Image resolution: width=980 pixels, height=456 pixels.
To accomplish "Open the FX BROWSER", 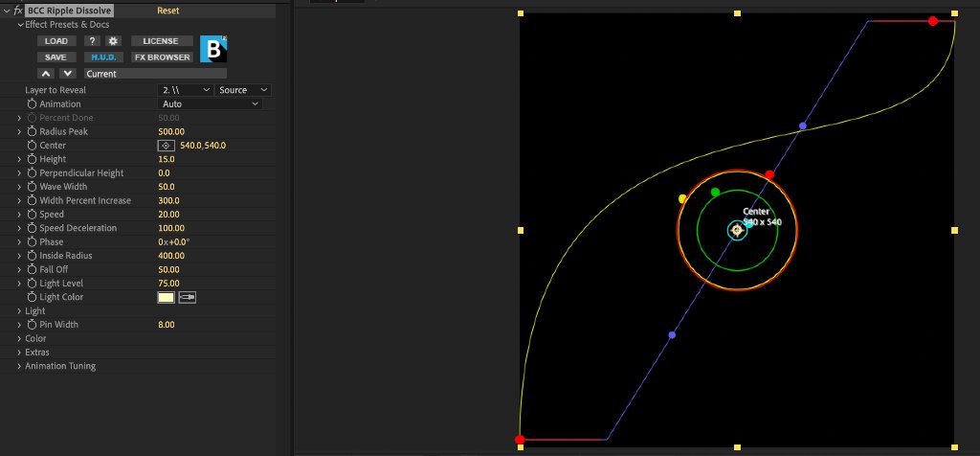I will (x=162, y=57).
